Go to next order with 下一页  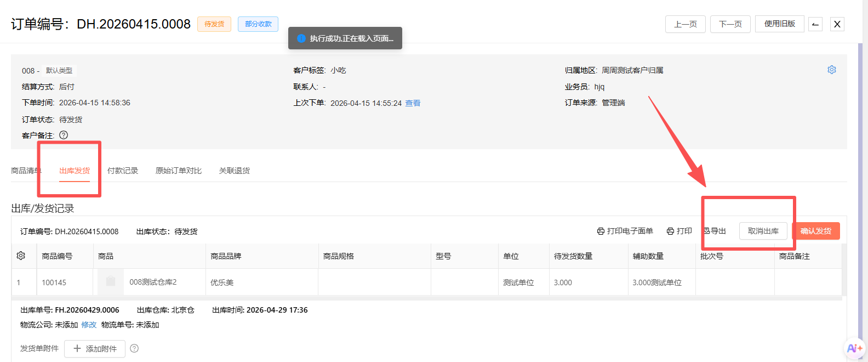pos(730,24)
